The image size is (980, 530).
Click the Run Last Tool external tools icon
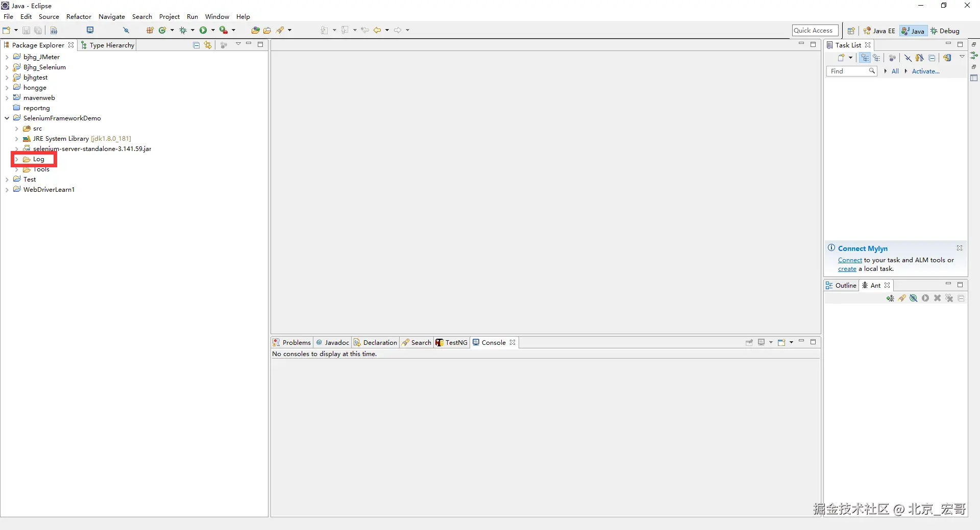click(224, 30)
